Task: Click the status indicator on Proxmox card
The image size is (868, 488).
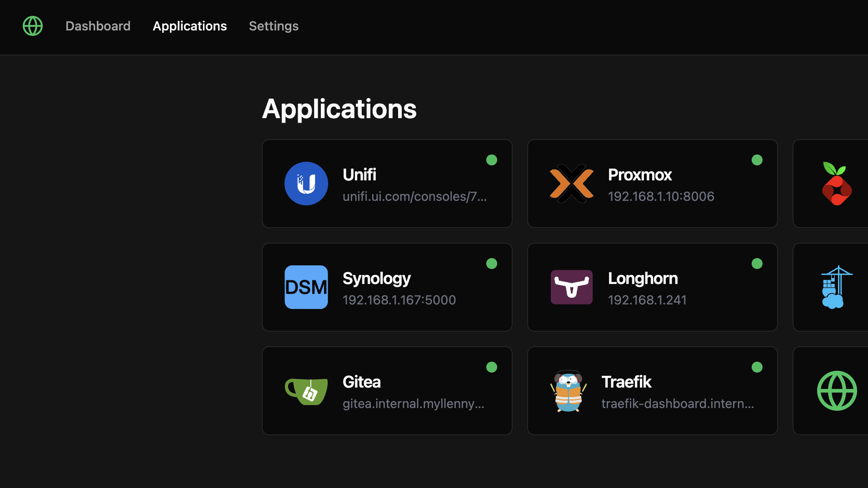Action: click(757, 160)
